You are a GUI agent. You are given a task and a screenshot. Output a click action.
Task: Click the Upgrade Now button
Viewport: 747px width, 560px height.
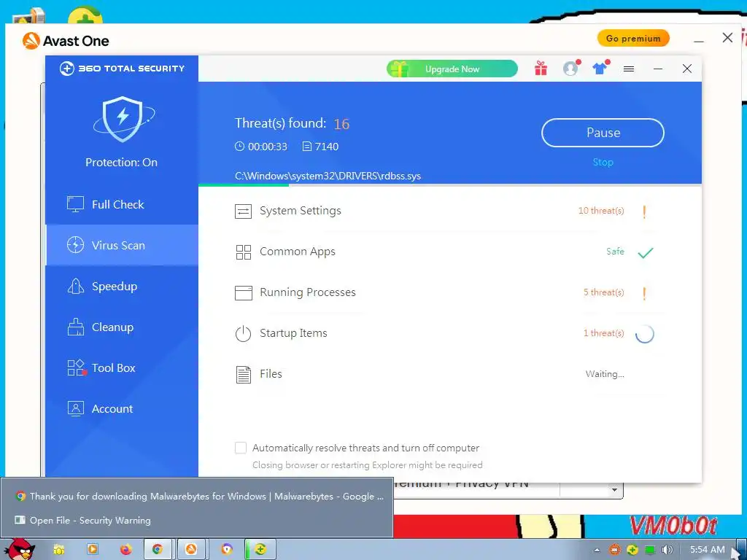point(452,69)
